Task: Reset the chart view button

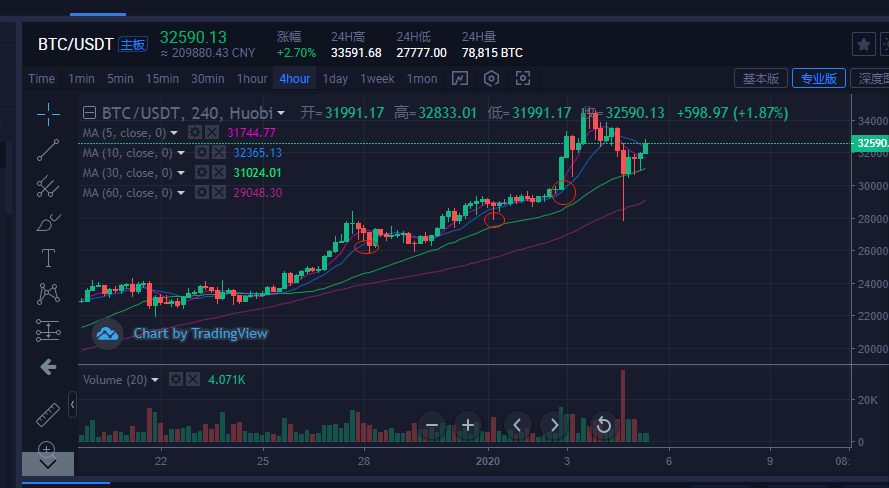Action: click(604, 425)
